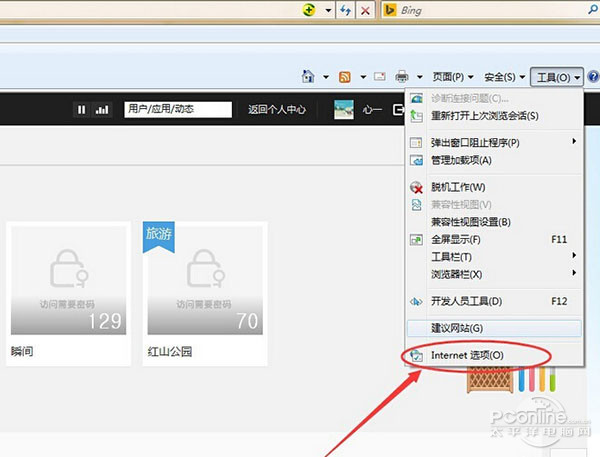Select 兼容性视图设置(B)
The height and width of the screenshot is (457, 600).
pos(494,222)
